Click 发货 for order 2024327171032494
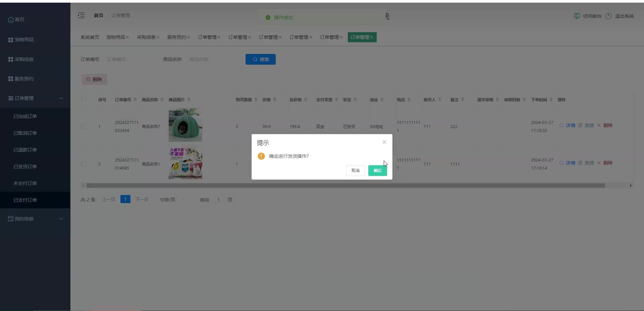 click(586, 125)
